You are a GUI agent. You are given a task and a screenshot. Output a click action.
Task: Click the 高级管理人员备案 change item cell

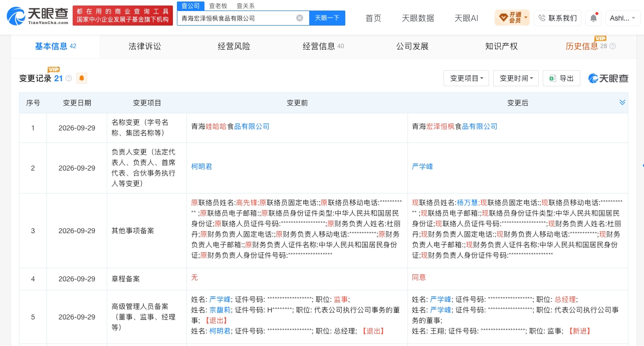click(147, 317)
